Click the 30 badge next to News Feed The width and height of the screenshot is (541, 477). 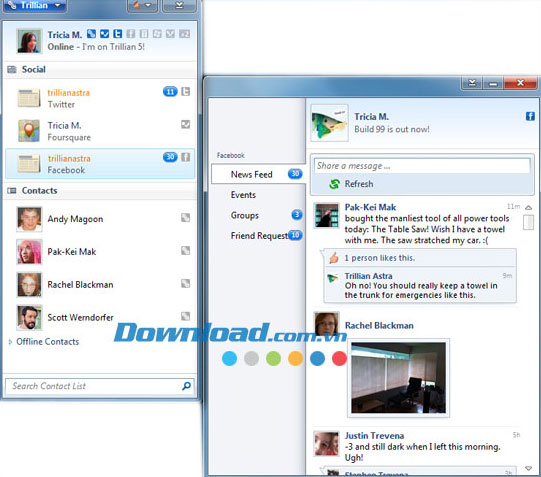(295, 173)
